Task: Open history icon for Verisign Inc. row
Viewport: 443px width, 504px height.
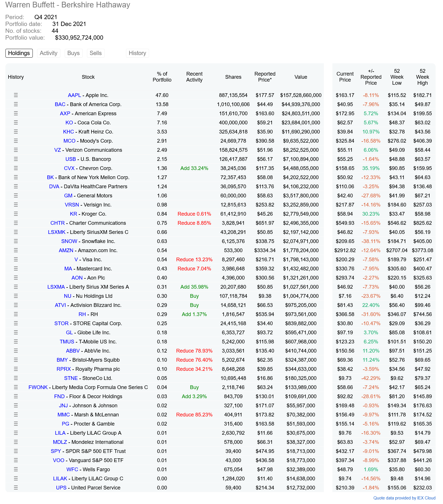Action: tap(16, 205)
